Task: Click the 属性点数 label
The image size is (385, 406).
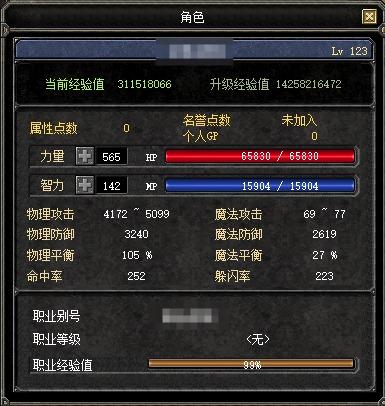Action: pyautogui.click(x=53, y=128)
